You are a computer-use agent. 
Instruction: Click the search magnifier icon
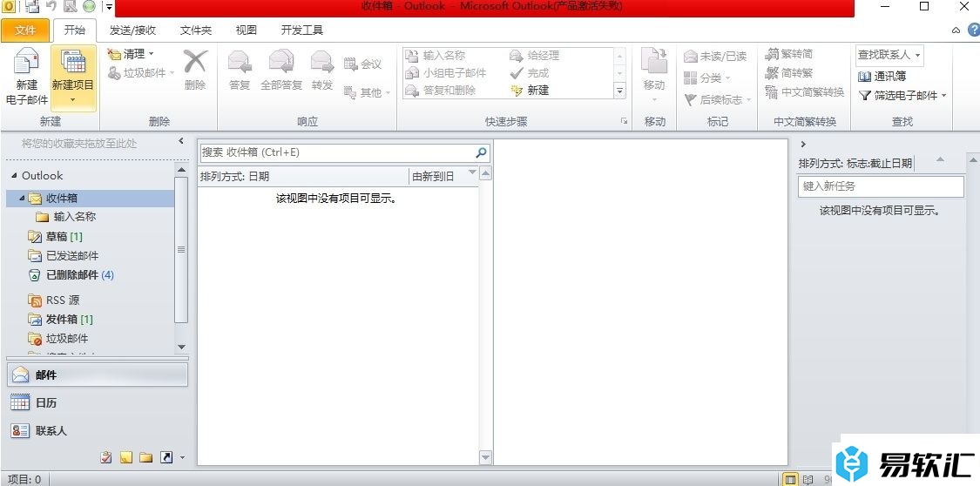481,152
